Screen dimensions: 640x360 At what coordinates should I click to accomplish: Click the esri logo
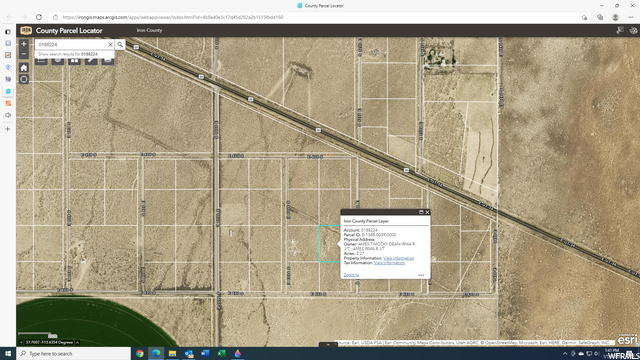pyautogui.click(x=627, y=339)
